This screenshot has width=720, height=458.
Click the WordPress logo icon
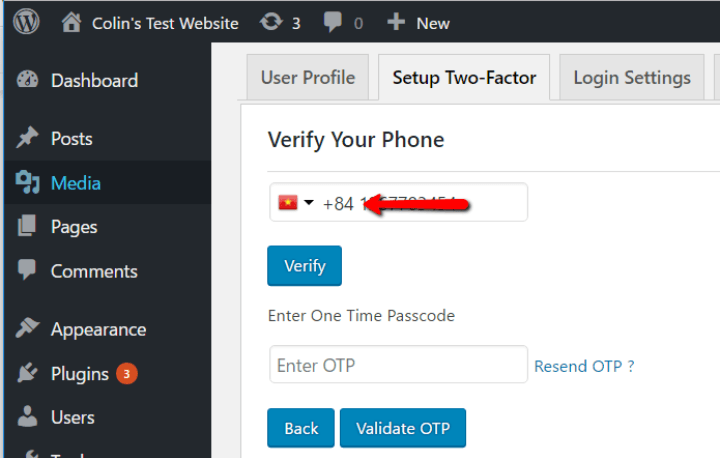(26, 22)
